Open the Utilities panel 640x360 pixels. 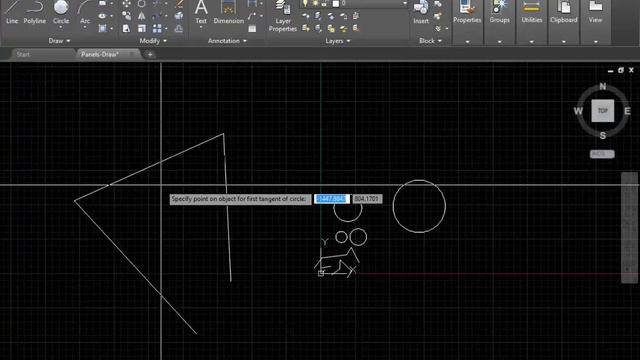[531, 21]
